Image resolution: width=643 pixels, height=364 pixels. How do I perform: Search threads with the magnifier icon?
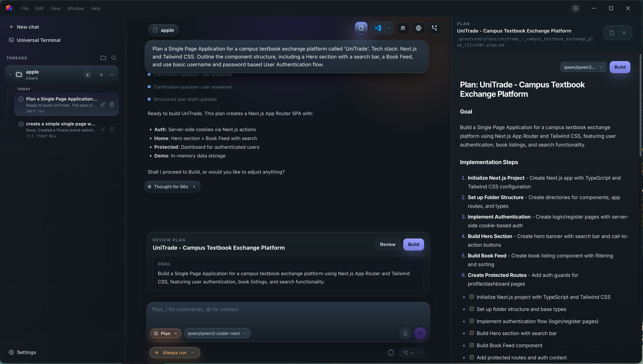[114, 58]
